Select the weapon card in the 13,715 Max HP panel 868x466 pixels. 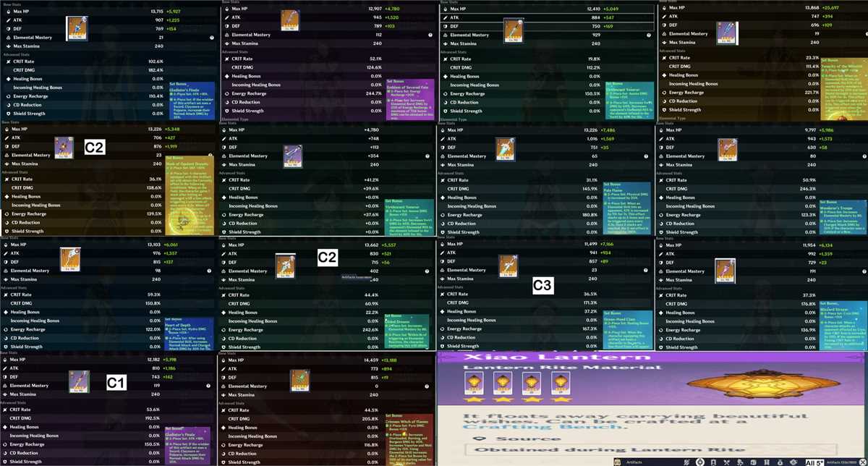pos(77,29)
